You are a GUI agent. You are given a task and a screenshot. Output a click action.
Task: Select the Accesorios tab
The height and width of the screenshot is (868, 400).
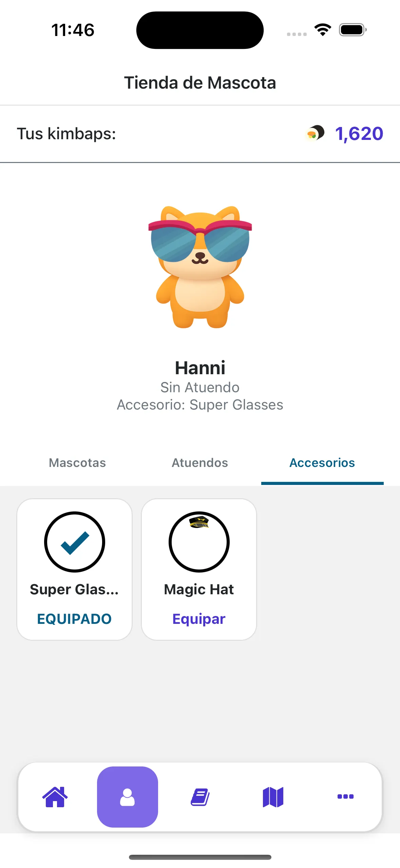pos(322,463)
